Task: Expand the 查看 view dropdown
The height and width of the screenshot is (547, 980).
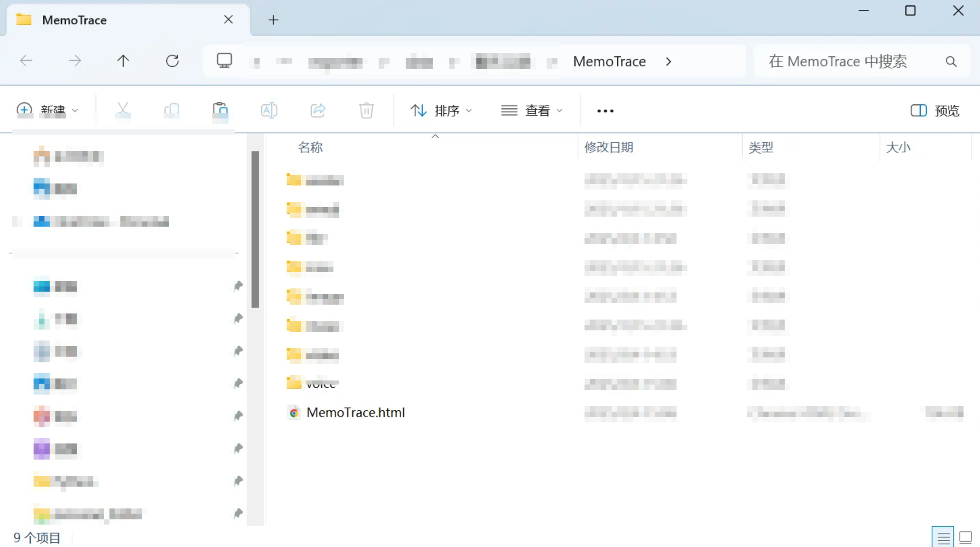Action: click(x=532, y=111)
